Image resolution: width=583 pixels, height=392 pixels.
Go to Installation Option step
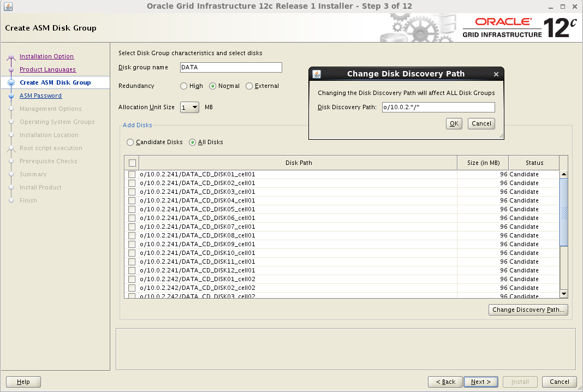46,56
